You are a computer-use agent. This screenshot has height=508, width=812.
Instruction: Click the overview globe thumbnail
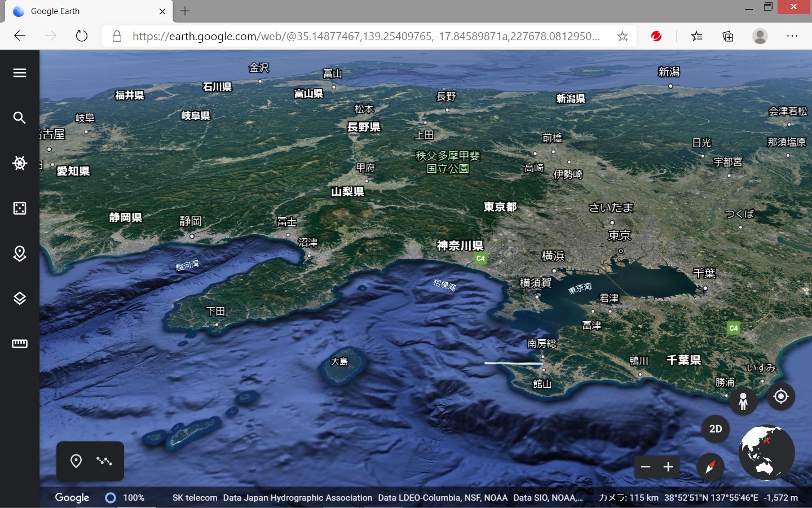point(766,453)
